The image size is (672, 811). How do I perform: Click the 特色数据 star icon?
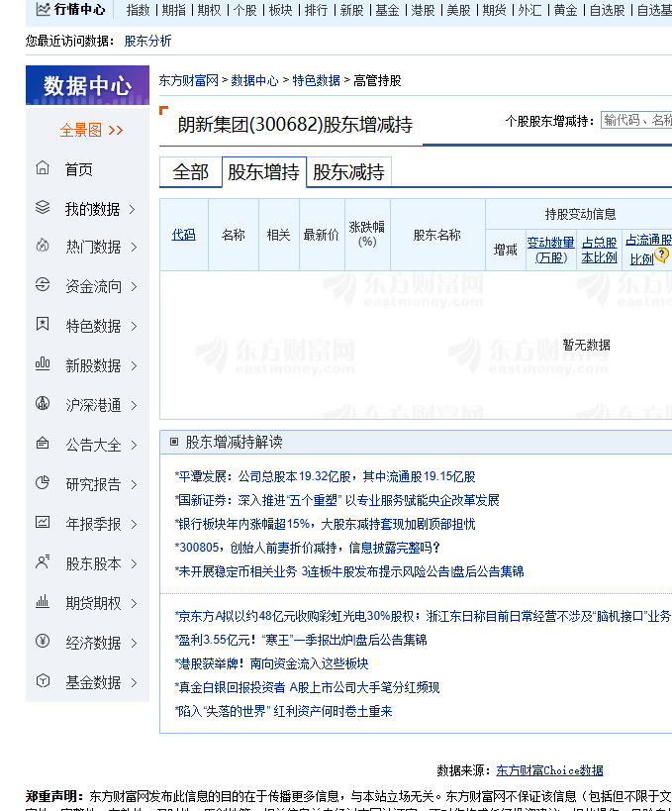click(43, 324)
